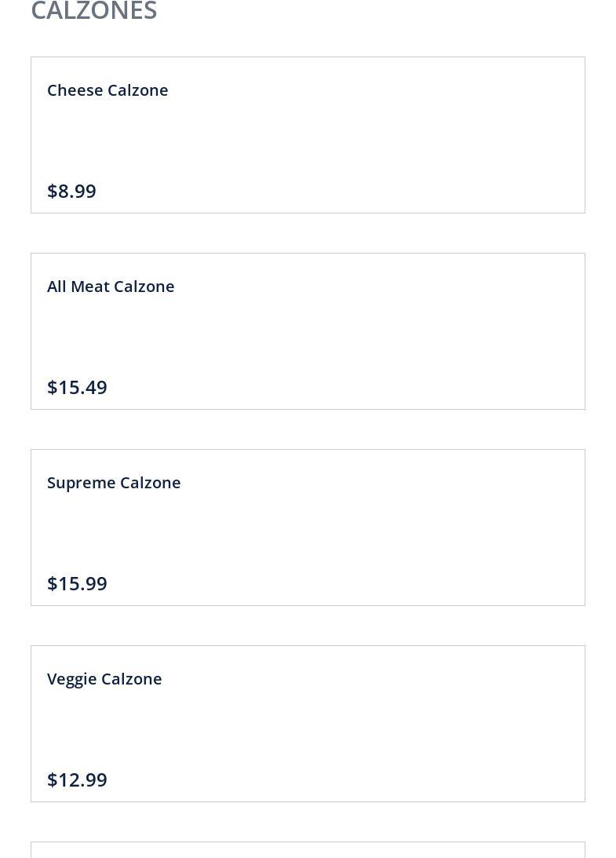Viewport: 616px width, 858px height.
Task: Click the partially visible card below Veggie Calzone
Action: tap(308, 850)
